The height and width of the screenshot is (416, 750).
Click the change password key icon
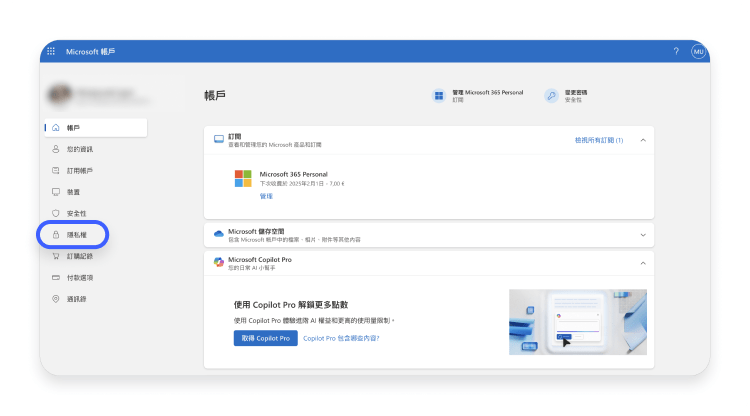tap(551, 96)
